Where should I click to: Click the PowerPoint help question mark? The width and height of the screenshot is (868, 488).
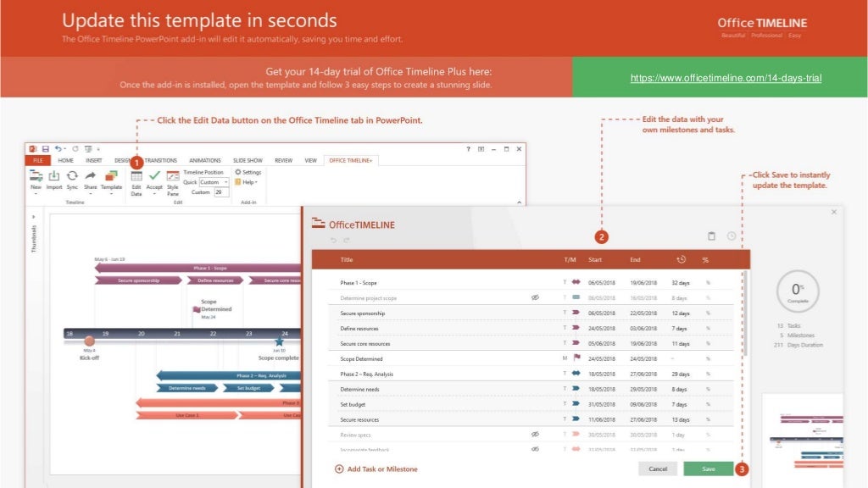(468, 149)
